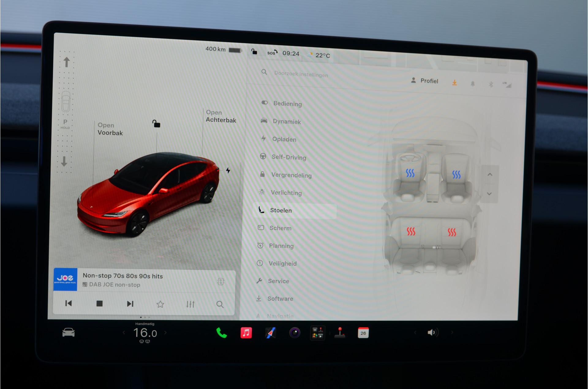Click the down chevron beside the seats
Screen dimensions: 588x389
coord(489,194)
